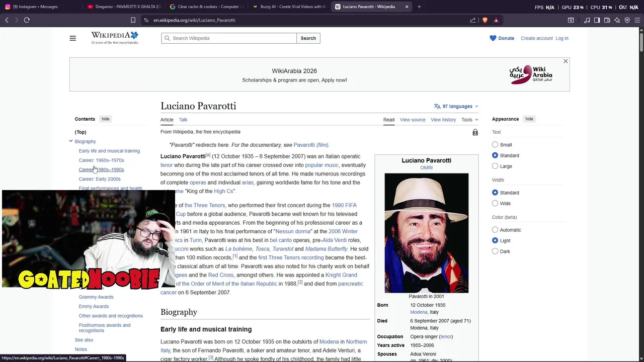Viewport: 644px width, 362px height.
Task: Click the Donate heart icon
Action: coord(493,38)
